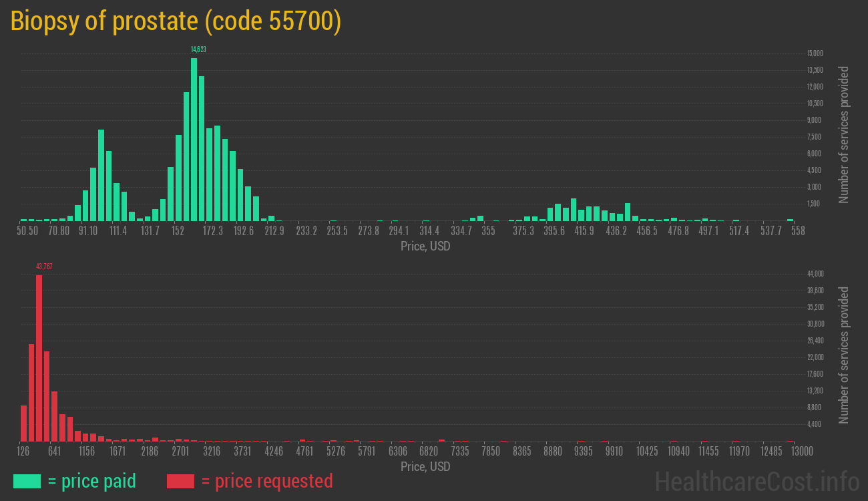Click the red price requested legend swatch
The image size is (868, 501).
coord(180,481)
